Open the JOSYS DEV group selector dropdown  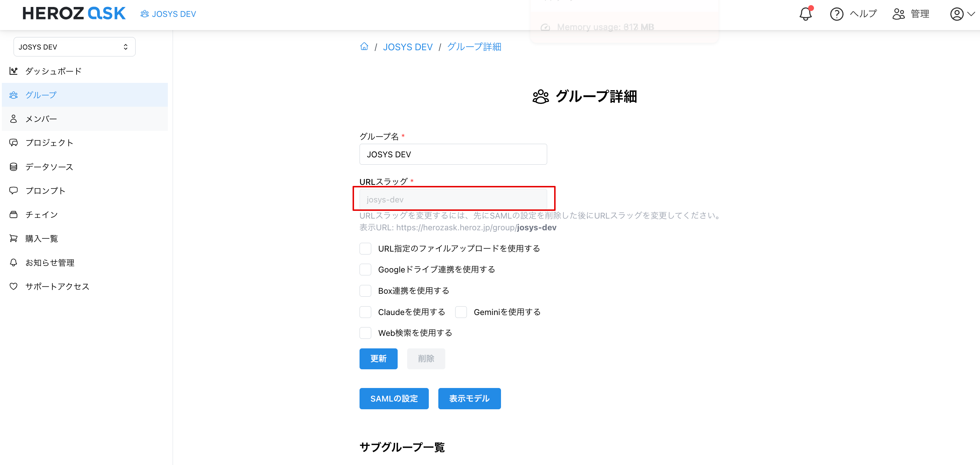pyautogui.click(x=74, y=47)
